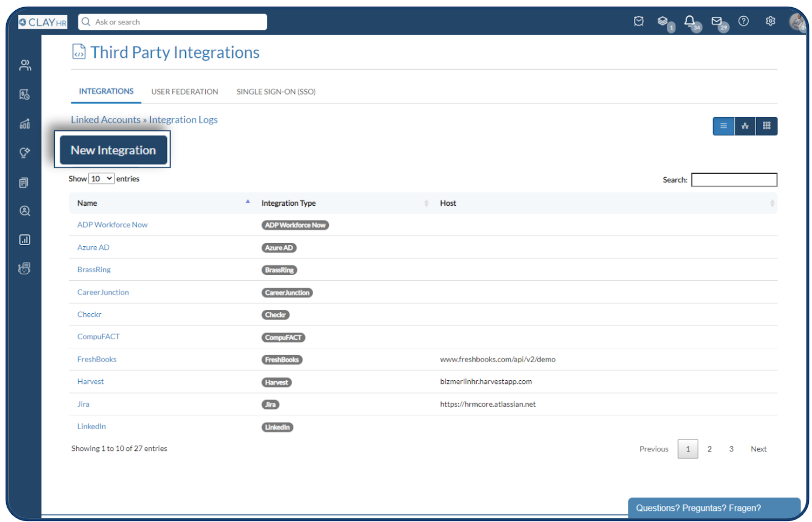Open the BrassRing integration
812x522 pixels.
pos(94,270)
